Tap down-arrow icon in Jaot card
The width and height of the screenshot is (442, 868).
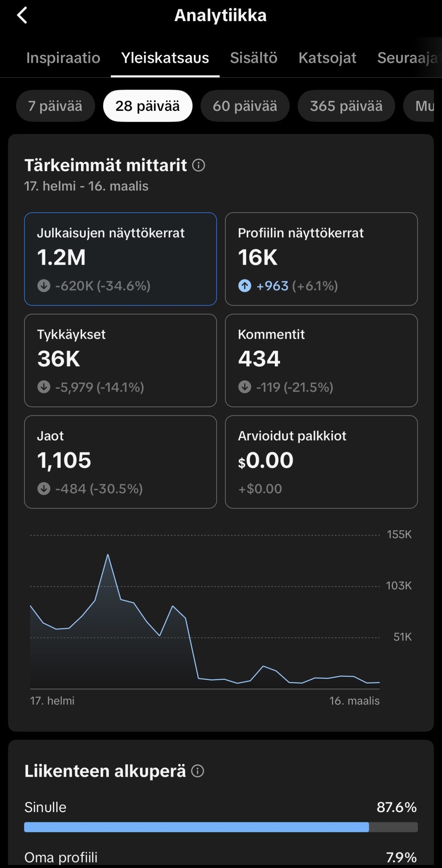[x=44, y=489]
